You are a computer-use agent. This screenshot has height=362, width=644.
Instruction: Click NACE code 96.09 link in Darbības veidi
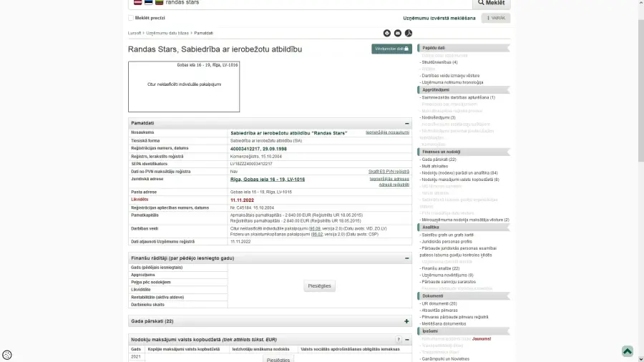pos(315,229)
